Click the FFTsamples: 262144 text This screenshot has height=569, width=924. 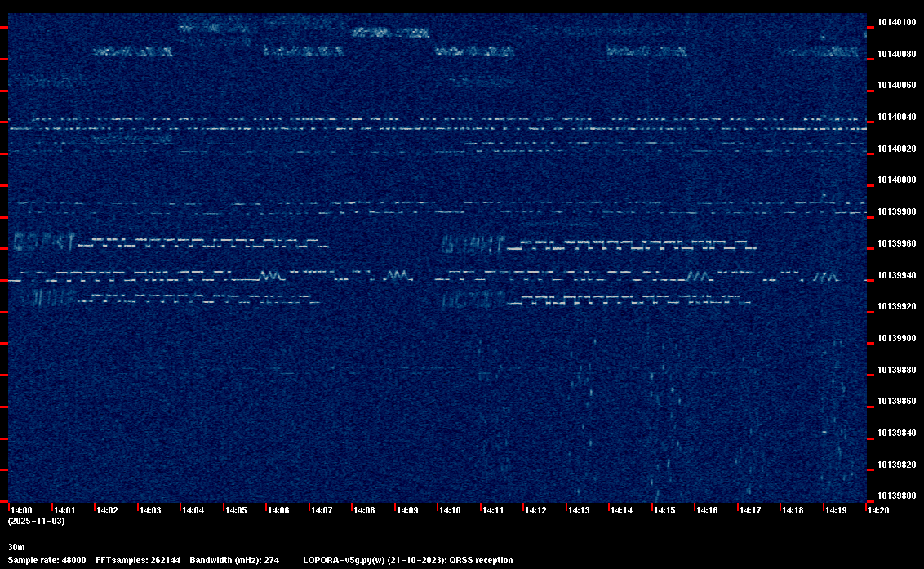click(138, 560)
